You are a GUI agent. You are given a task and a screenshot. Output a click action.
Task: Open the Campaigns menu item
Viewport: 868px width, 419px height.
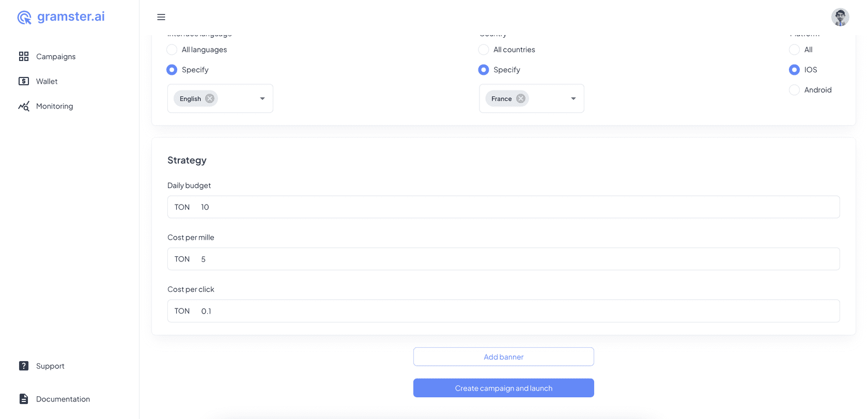coord(56,56)
